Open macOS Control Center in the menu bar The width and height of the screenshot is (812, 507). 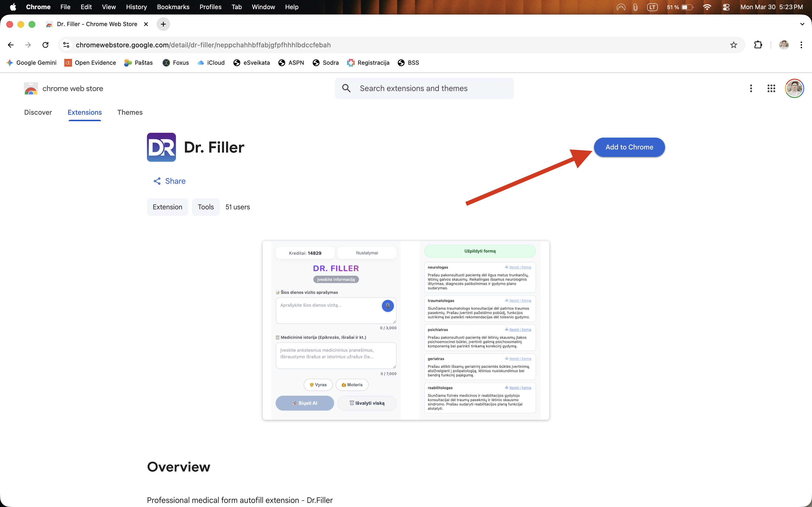tap(726, 7)
